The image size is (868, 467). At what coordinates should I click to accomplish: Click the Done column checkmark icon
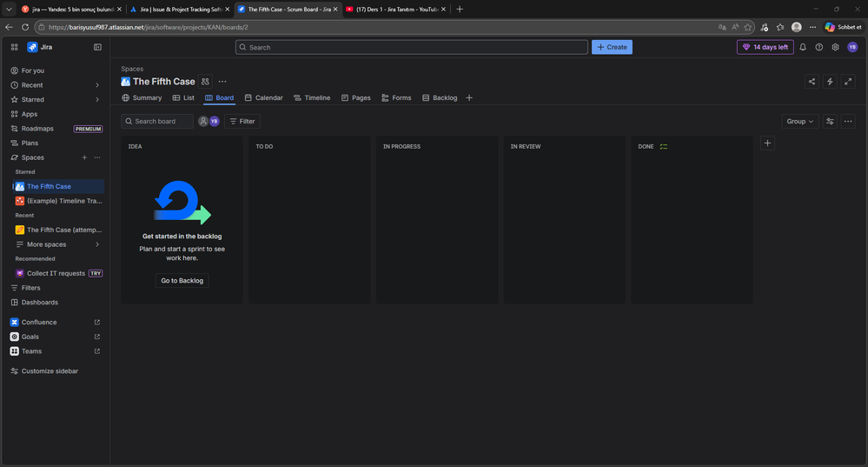[663, 147]
